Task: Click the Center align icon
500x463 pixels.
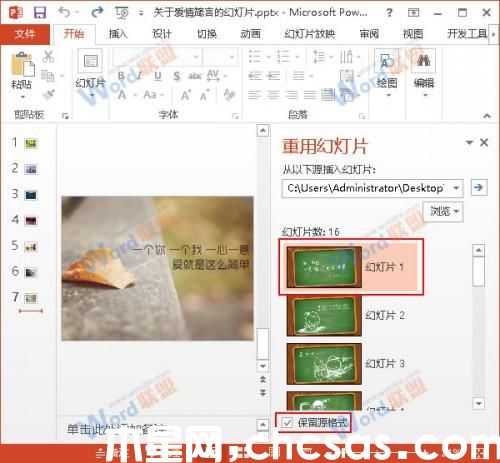Action: [x=273, y=95]
